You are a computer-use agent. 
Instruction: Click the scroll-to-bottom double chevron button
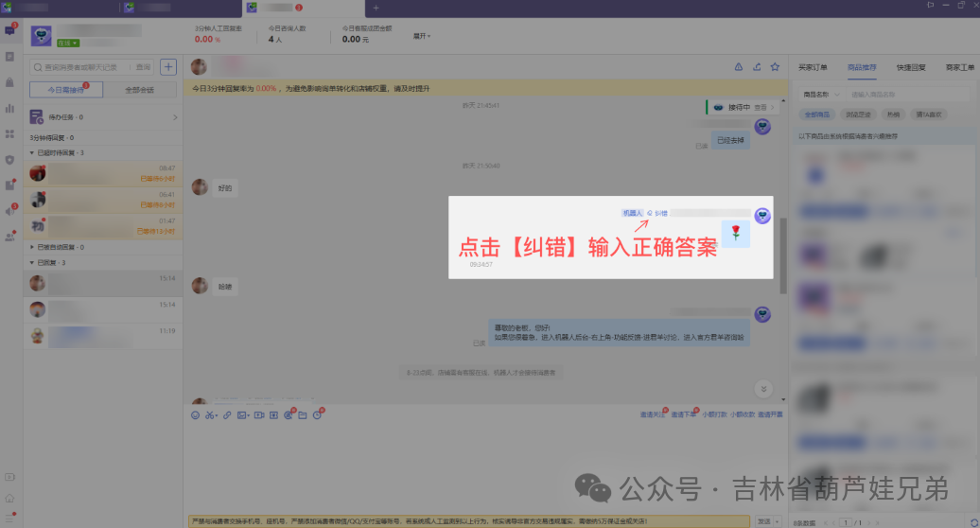click(x=763, y=389)
